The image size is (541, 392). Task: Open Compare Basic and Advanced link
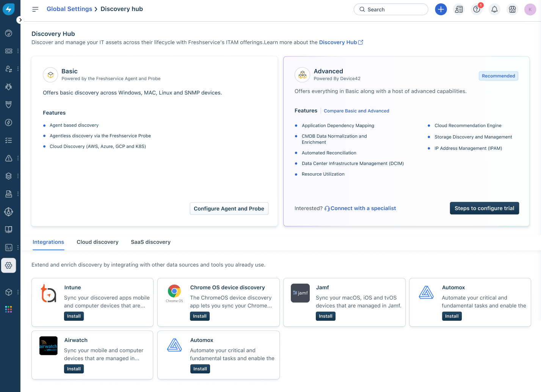pyautogui.click(x=356, y=111)
